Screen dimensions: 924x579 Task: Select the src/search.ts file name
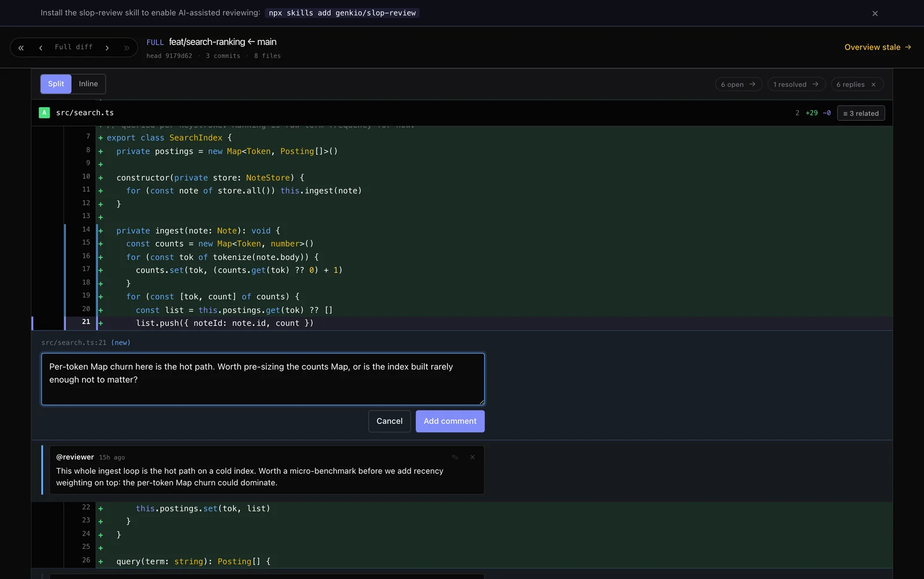pyautogui.click(x=85, y=113)
